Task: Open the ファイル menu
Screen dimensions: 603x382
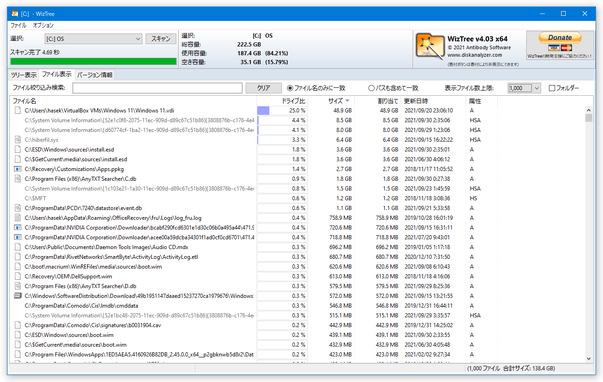Action: pyautogui.click(x=18, y=25)
